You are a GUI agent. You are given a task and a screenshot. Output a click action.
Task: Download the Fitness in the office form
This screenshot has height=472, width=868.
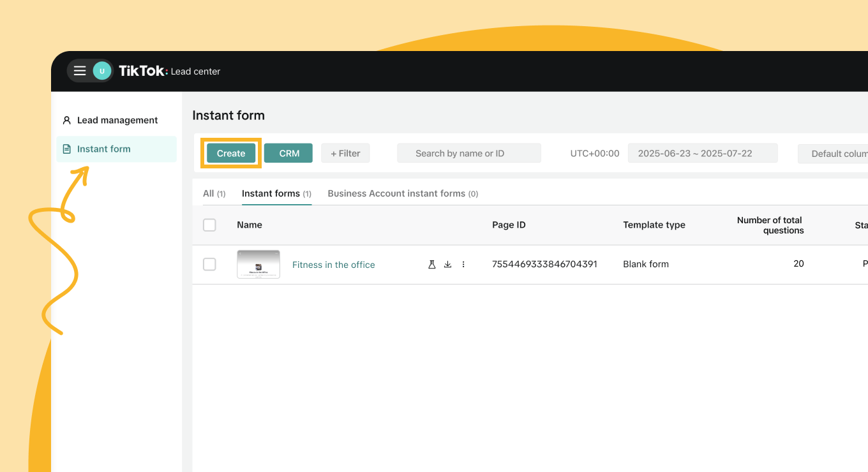click(447, 265)
